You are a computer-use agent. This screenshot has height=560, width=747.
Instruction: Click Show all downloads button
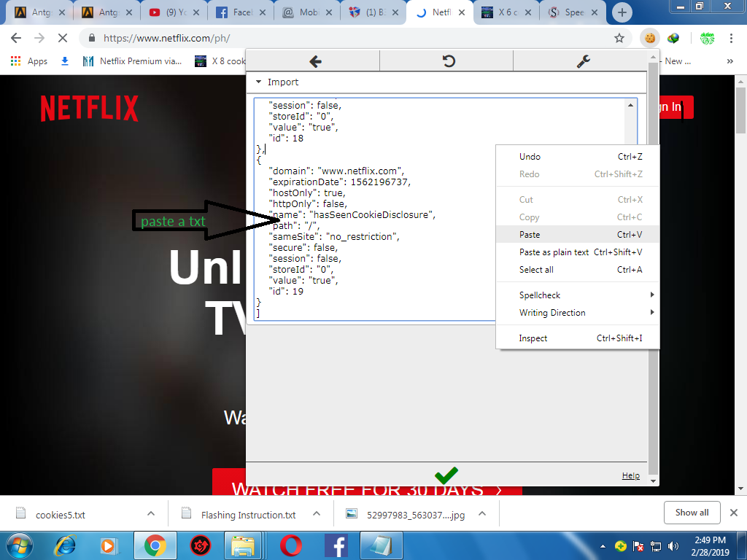click(692, 513)
